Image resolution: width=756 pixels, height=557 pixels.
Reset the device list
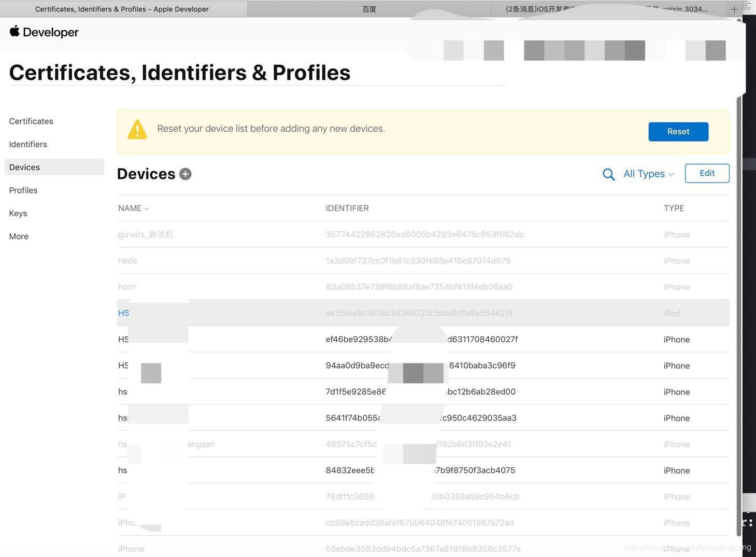pos(678,132)
